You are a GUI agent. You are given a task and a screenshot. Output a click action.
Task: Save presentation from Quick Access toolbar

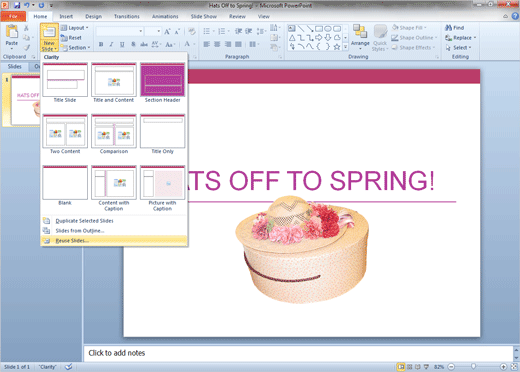[17, 5]
